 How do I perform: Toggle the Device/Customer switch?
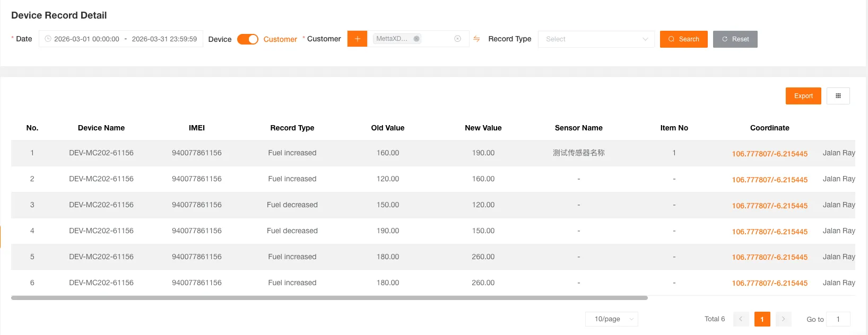[248, 39]
